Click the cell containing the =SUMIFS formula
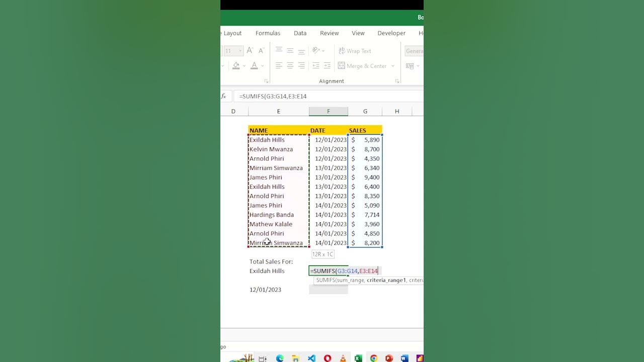The width and height of the screenshot is (644, 362). pos(329,271)
